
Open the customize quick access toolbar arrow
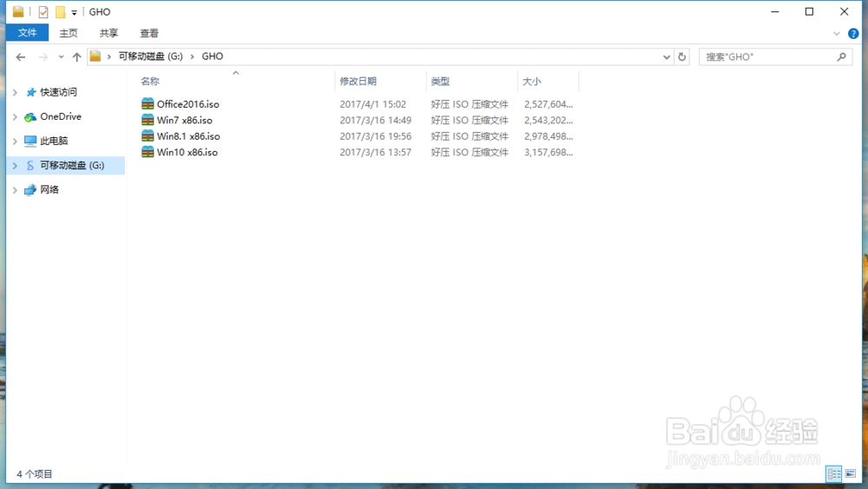tap(74, 12)
